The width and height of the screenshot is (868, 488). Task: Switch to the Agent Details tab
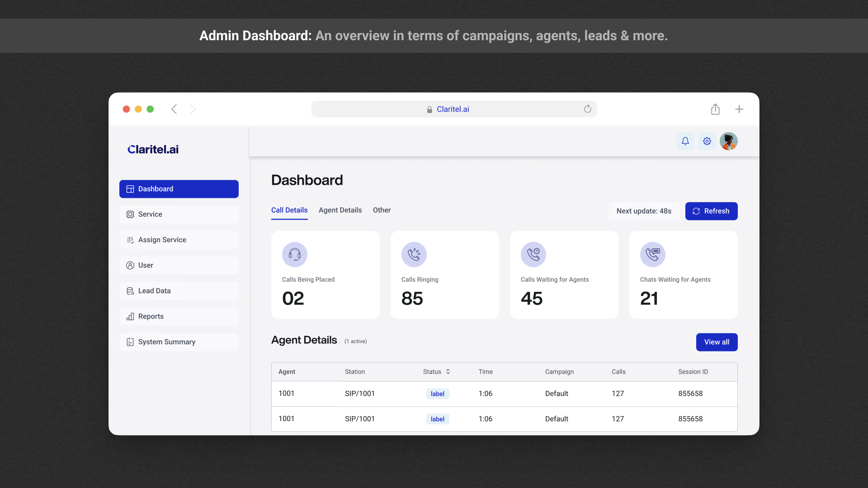[x=340, y=210]
